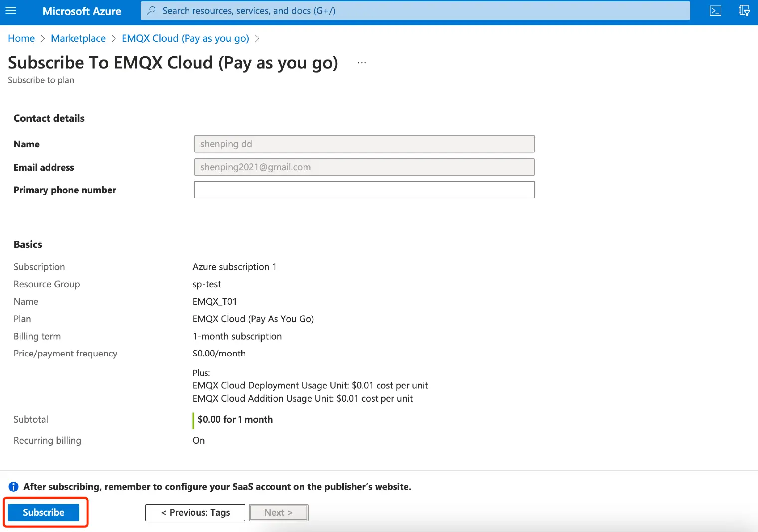The width and height of the screenshot is (758, 532).
Task: Click the 'Subtotal' label
Action: coord(31,419)
